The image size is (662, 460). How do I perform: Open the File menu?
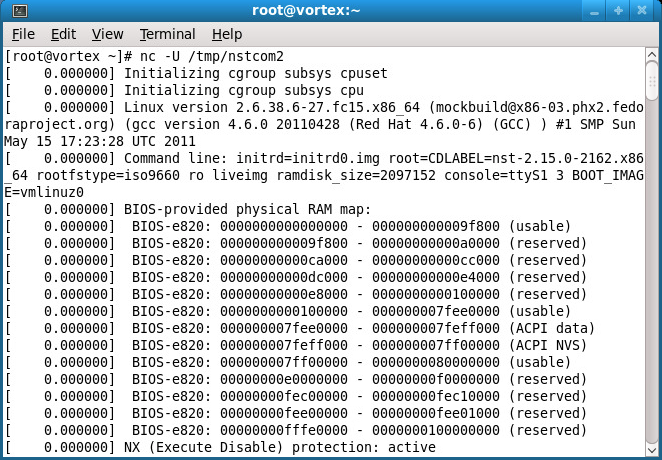point(23,34)
